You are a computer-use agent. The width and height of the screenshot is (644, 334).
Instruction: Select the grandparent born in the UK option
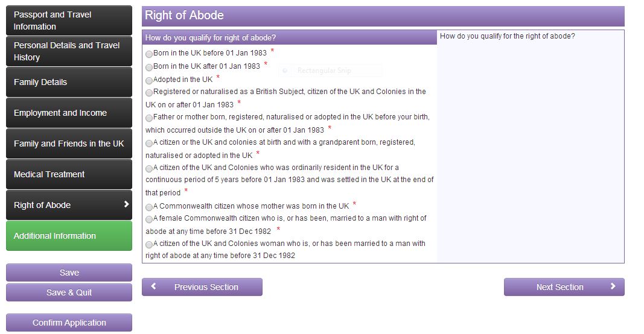149,143
